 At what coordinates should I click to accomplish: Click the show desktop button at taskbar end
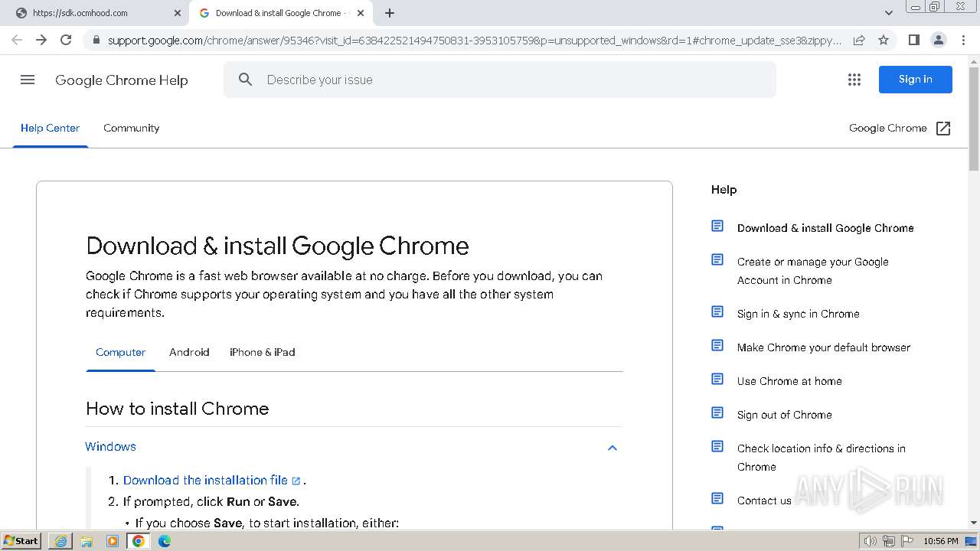[x=972, y=541]
